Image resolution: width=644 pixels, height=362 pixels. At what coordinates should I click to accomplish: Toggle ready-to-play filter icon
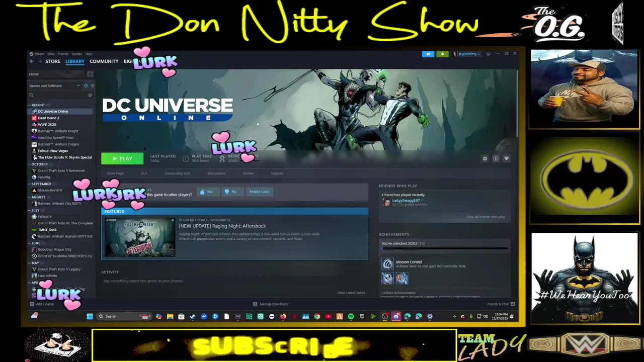[92, 86]
